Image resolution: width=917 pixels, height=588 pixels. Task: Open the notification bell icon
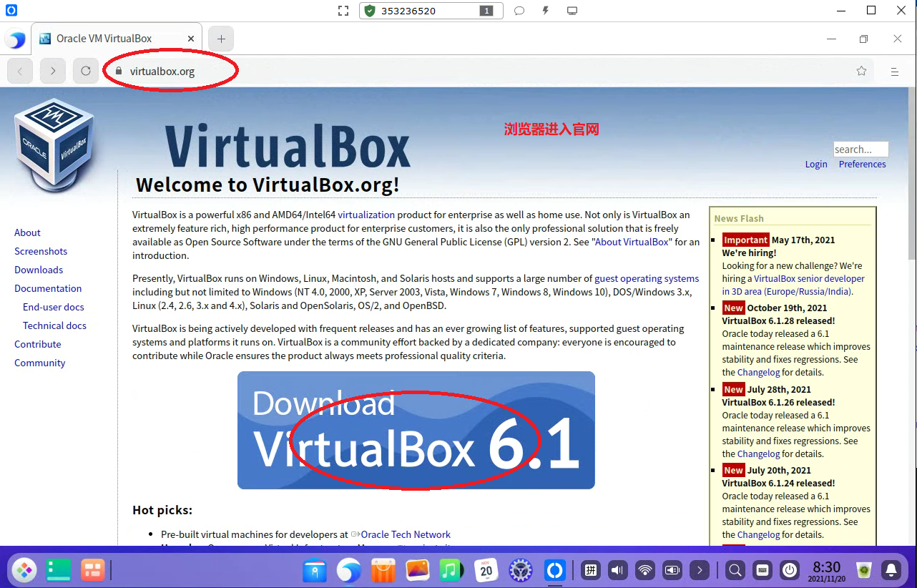click(891, 570)
